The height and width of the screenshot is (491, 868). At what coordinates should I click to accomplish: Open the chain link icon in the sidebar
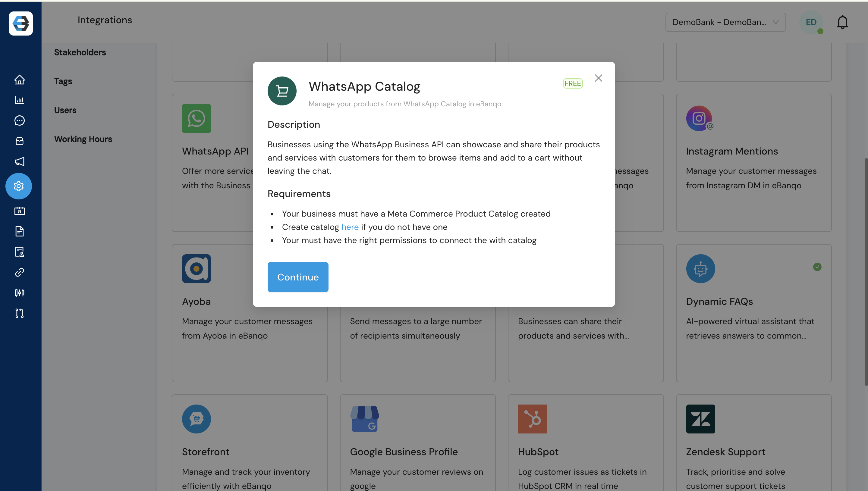click(x=20, y=272)
